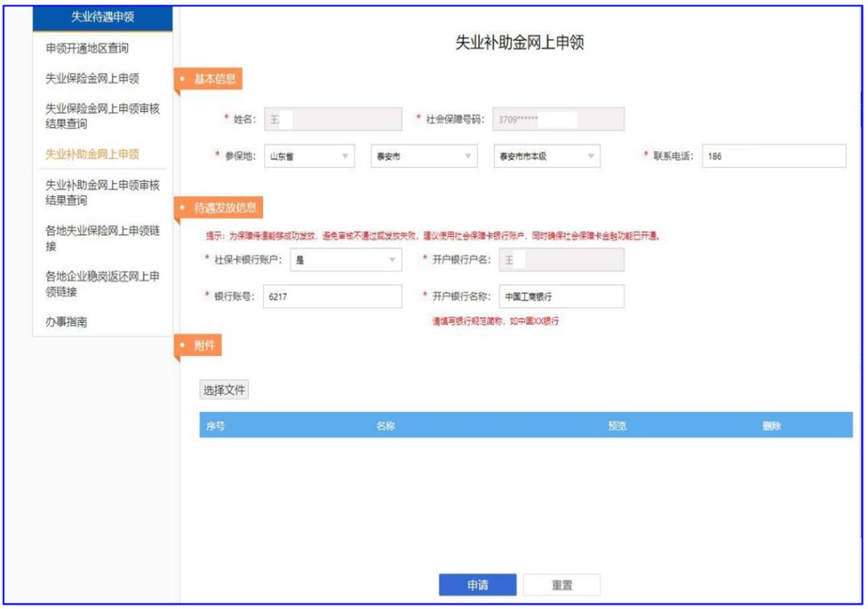
Task: Click the 银行账号 input field
Action: pyautogui.click(x=332, y=296)
